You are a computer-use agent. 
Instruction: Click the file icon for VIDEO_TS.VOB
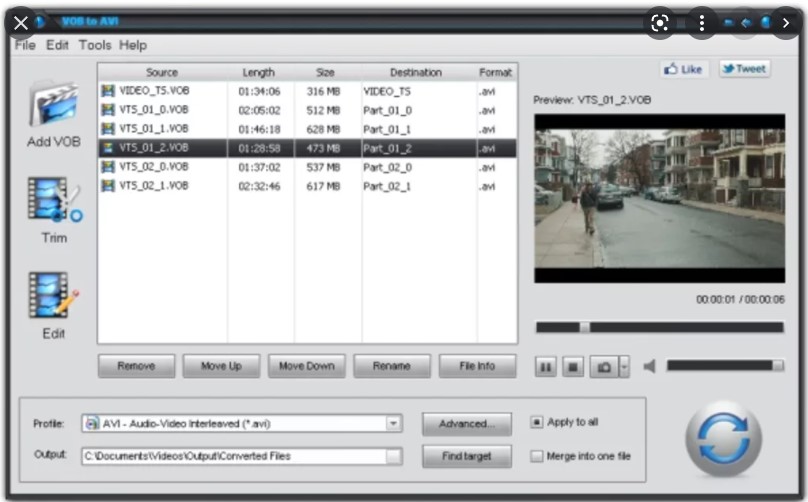[x=108, y=91]
